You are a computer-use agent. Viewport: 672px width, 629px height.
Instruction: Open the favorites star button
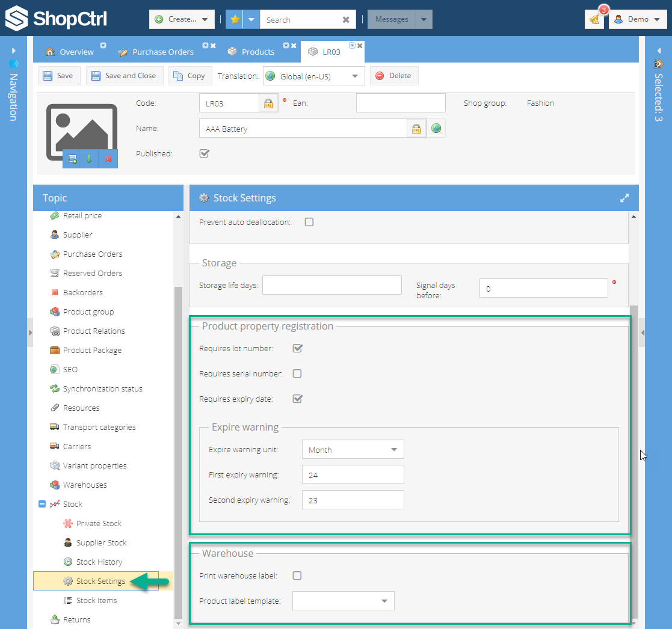coord(235,19)
